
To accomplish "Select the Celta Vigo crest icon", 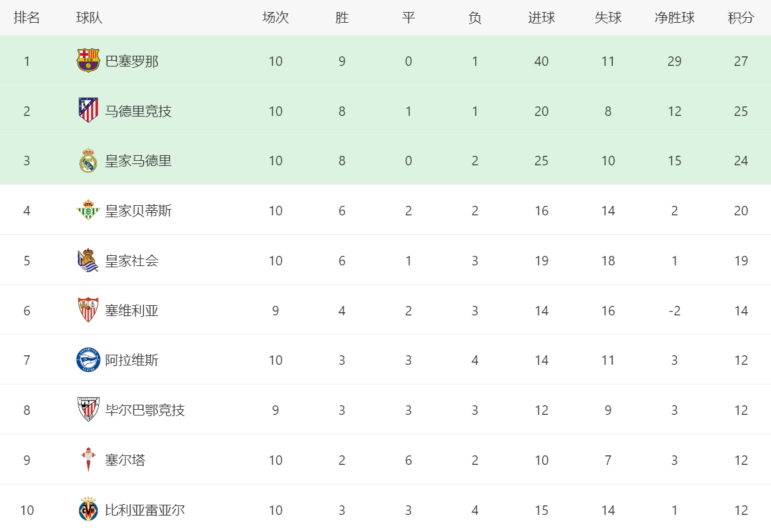I will click(88, 460).
